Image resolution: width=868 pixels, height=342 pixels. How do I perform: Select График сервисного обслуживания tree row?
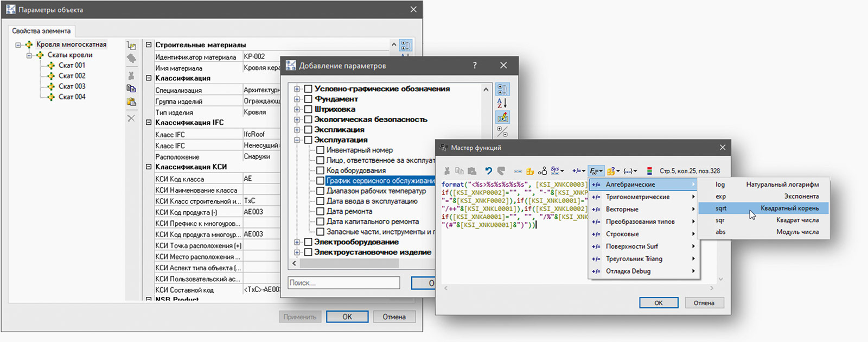pos(380,181)
